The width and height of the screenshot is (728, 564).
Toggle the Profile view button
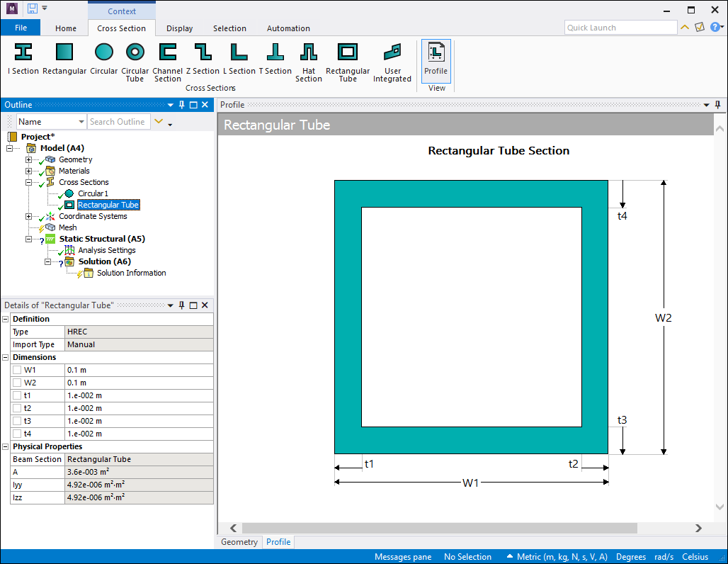[x=436, y=60]
